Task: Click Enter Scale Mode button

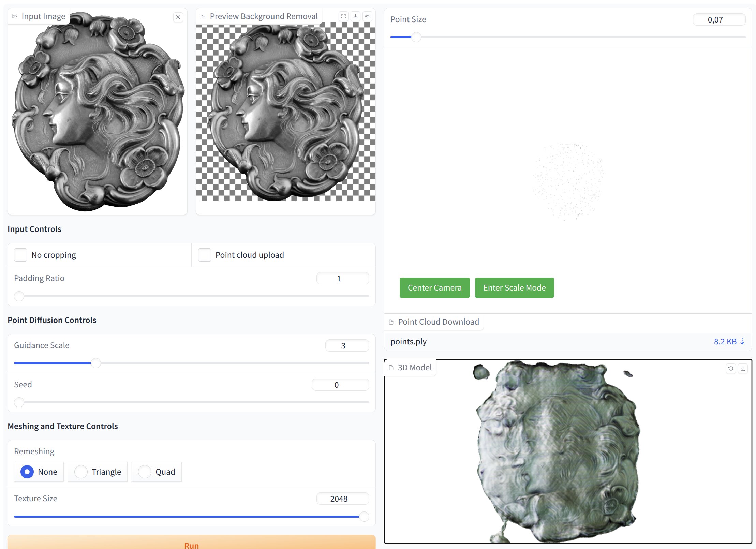Action: [514, 287]
